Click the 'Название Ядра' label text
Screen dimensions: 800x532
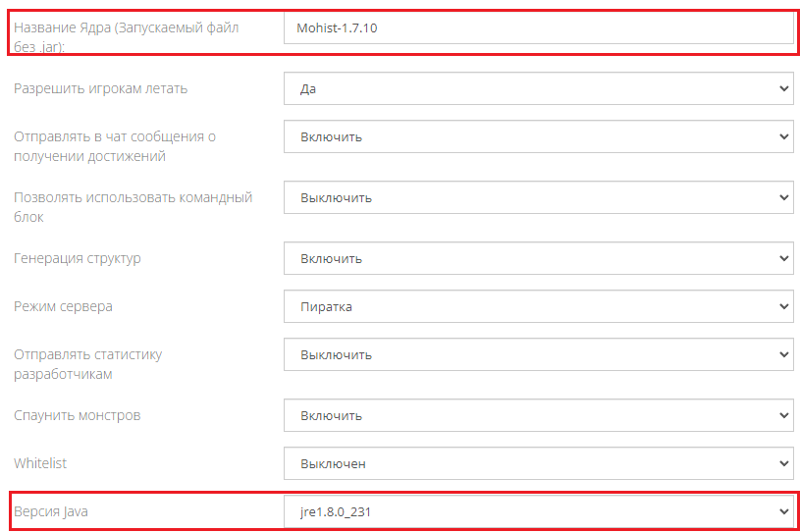point(126,36)
